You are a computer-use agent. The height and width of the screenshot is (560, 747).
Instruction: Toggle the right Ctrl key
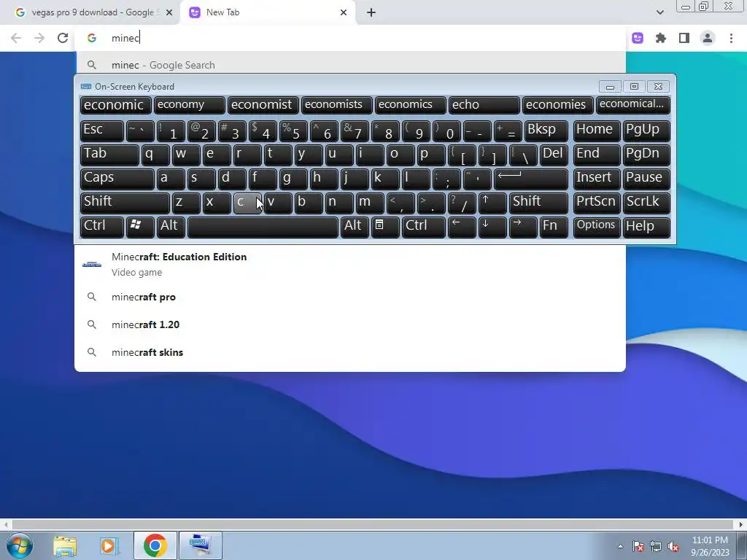(x=424, y=227)
